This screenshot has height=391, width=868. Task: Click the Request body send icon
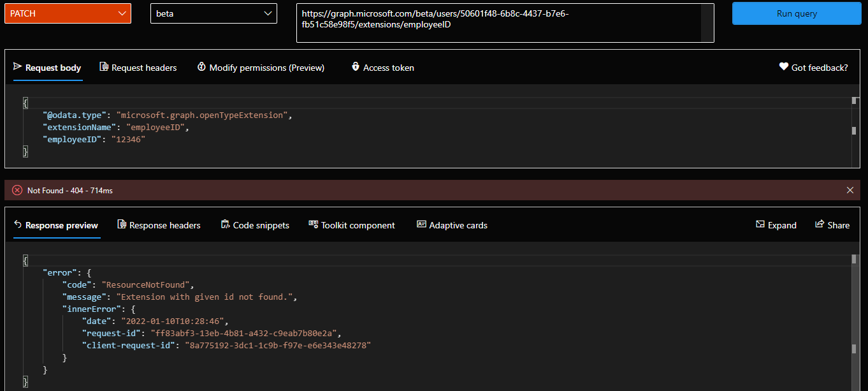[x=17, y=67]
